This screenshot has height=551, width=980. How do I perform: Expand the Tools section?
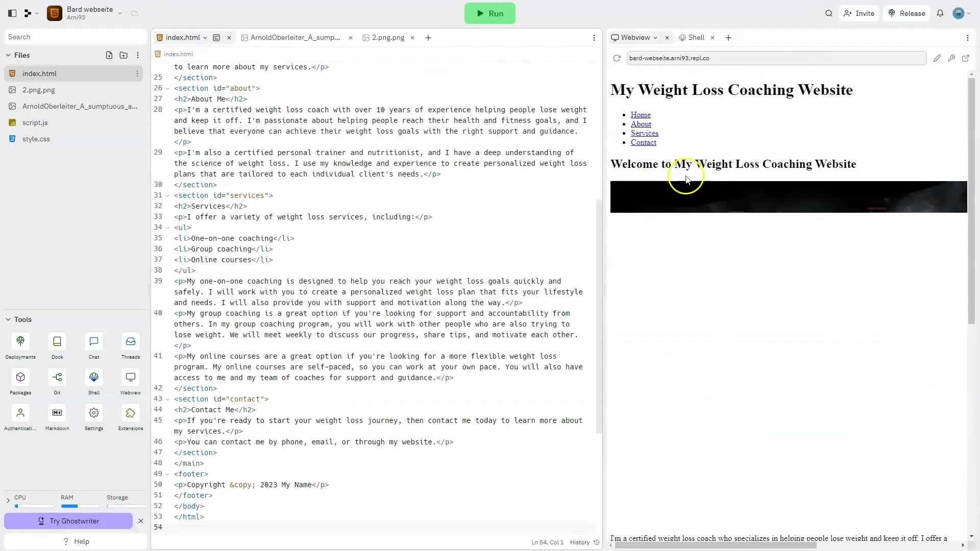pyautogui.click(x=8, y=319)
